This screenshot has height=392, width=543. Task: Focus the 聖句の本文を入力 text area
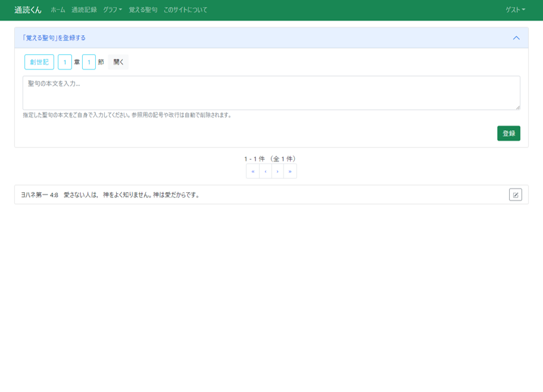271,93
